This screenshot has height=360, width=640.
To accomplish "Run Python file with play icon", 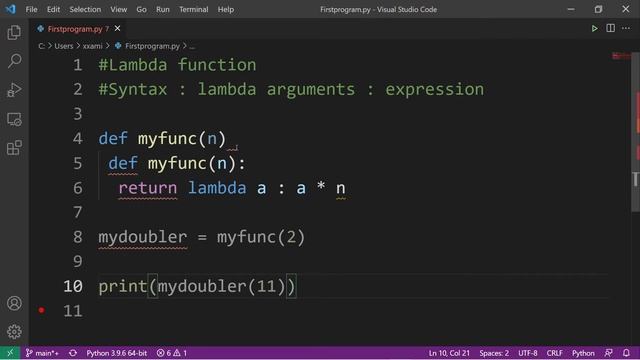I will click(x=594, y=29).
